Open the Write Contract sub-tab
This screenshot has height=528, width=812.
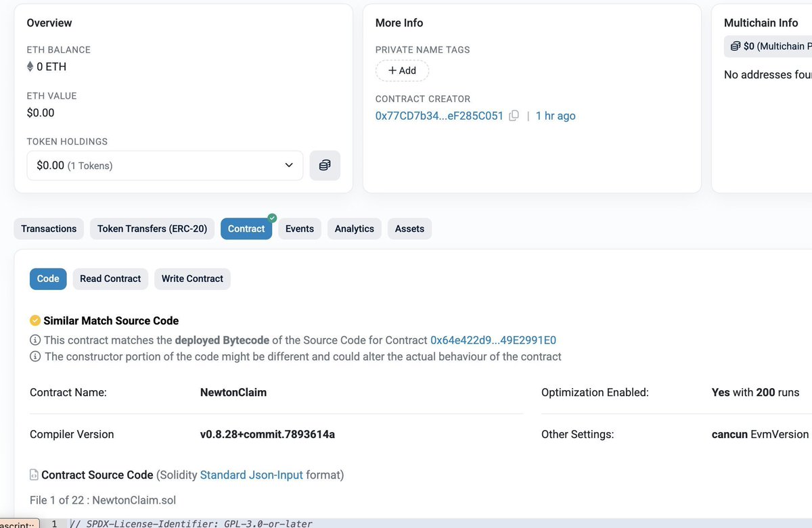(192, 279)
